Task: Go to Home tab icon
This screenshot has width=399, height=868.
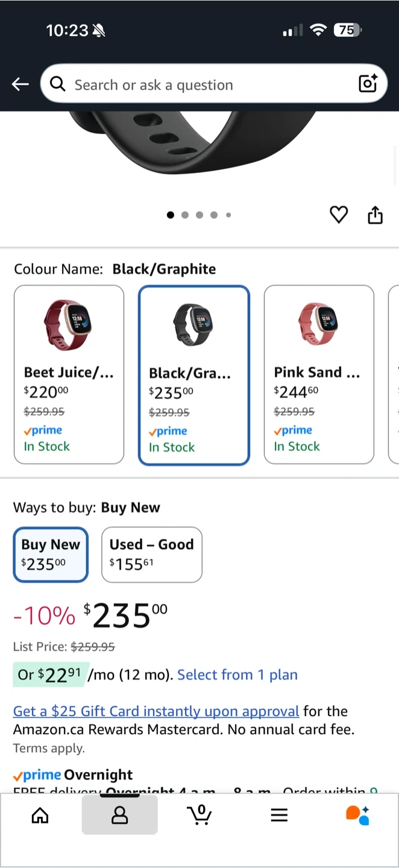Action: [40, 815]
